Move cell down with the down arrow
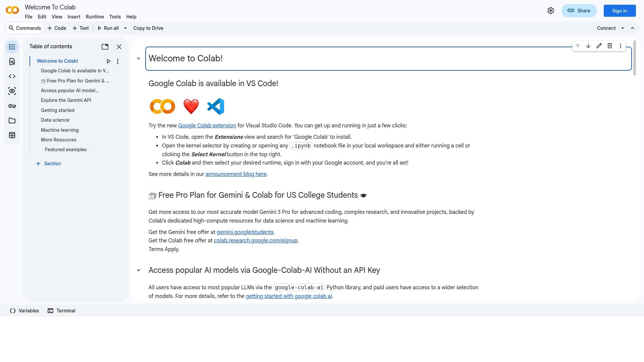644x362 pixels. click(588, 46)
